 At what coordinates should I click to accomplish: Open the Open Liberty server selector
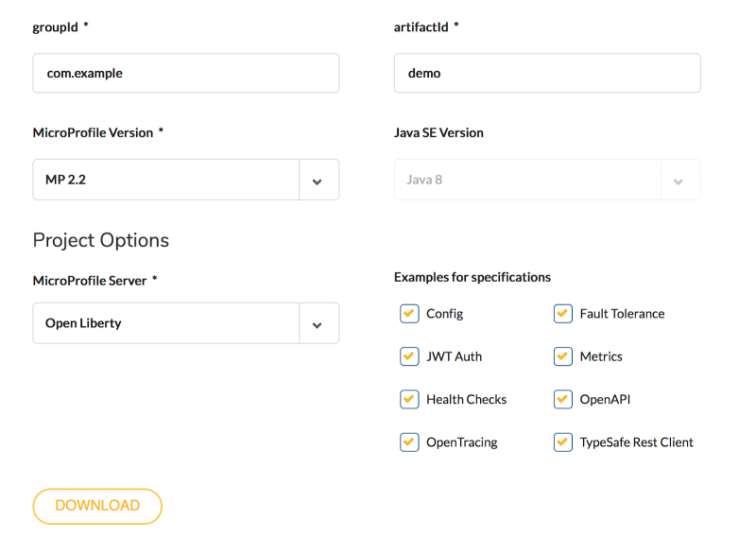pyautogui.click(x=185, y=323)
